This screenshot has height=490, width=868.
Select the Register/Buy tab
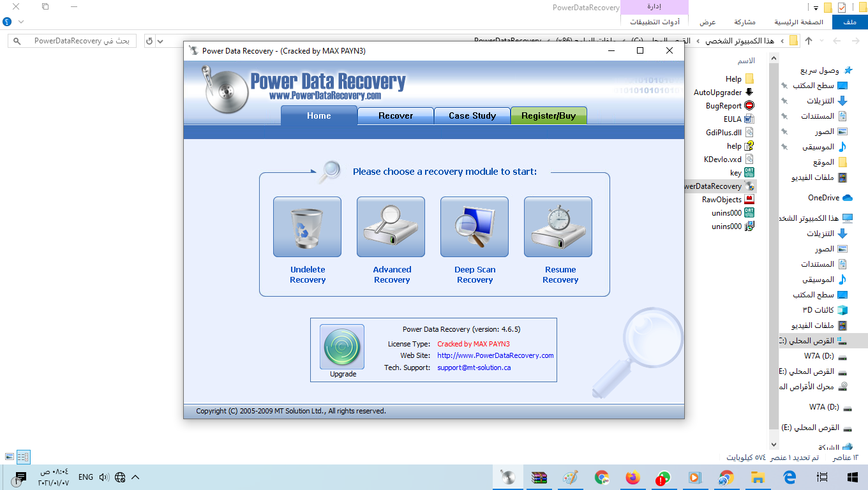(549, 115)
